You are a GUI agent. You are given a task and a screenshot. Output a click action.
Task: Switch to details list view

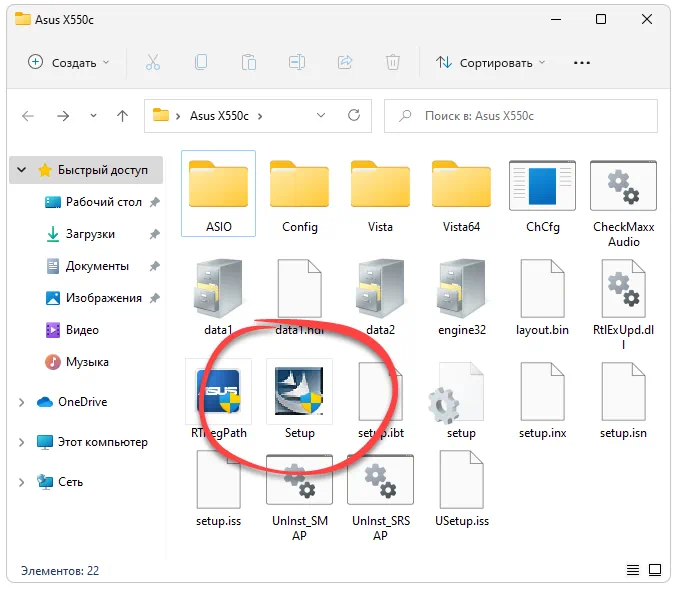coord(633,570)
